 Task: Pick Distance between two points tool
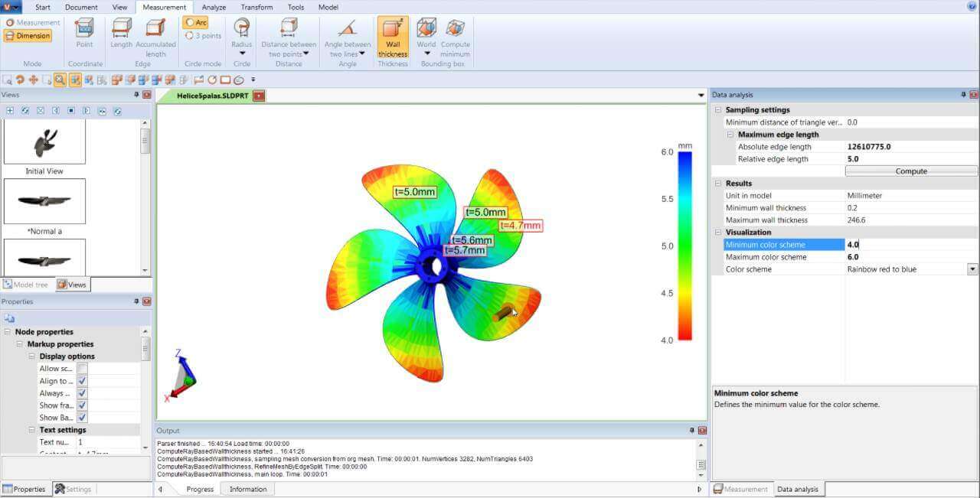tap(289, 38)
